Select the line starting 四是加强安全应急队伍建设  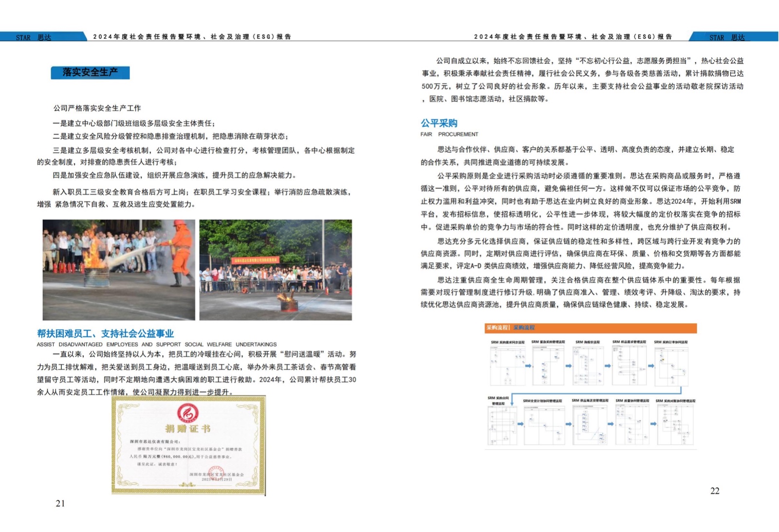(174, 175)
